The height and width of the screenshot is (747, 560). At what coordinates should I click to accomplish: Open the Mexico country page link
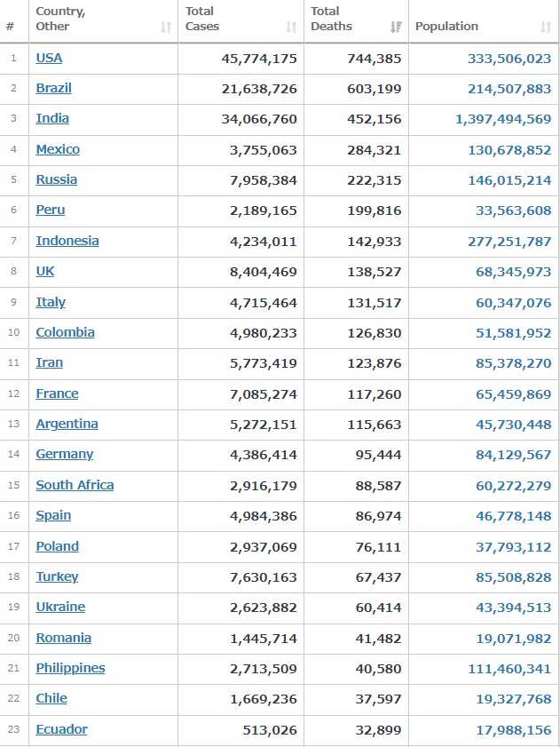pyautogui.click(x=58, y=149)
